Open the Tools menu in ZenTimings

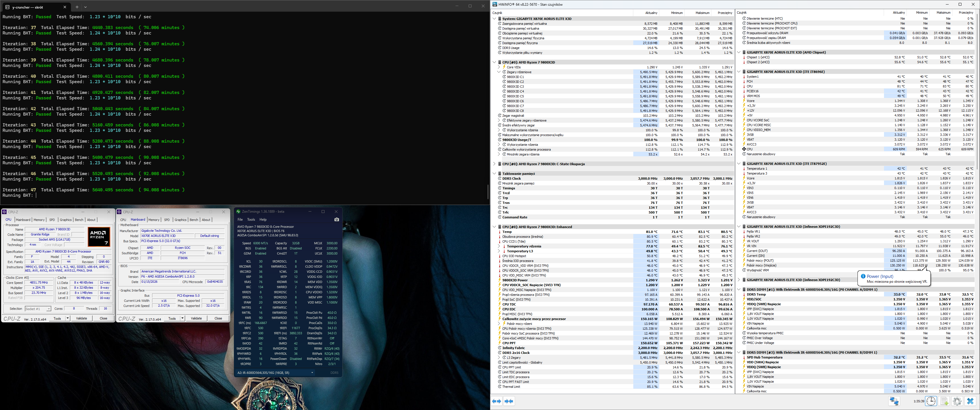click(x=251, y=220)
